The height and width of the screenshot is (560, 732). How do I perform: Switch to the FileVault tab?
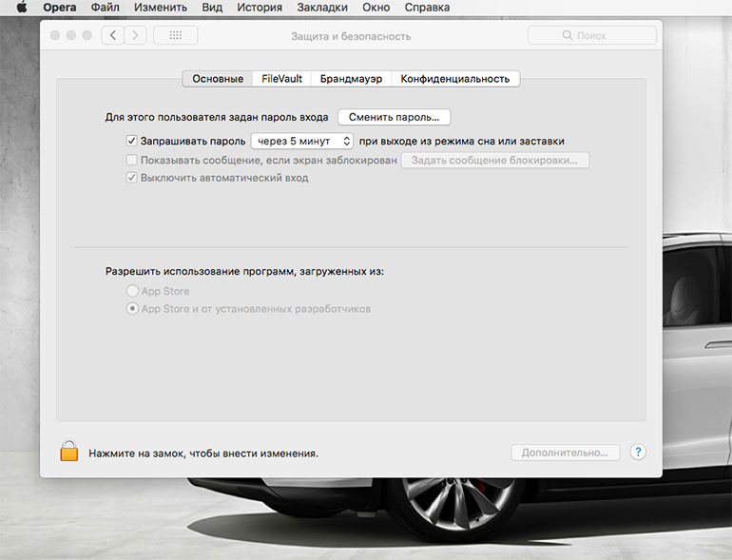pyautogui.click(x=281, y=79)
